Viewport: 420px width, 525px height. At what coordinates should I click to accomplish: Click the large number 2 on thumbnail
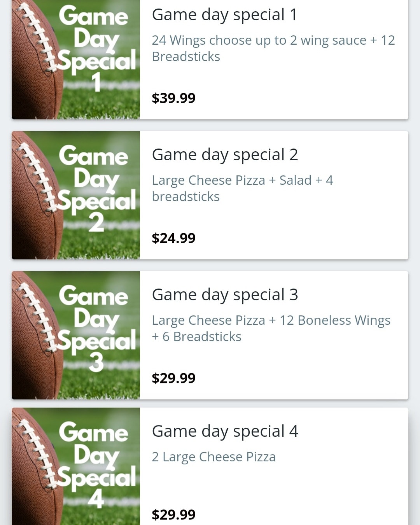coord(96,223)
